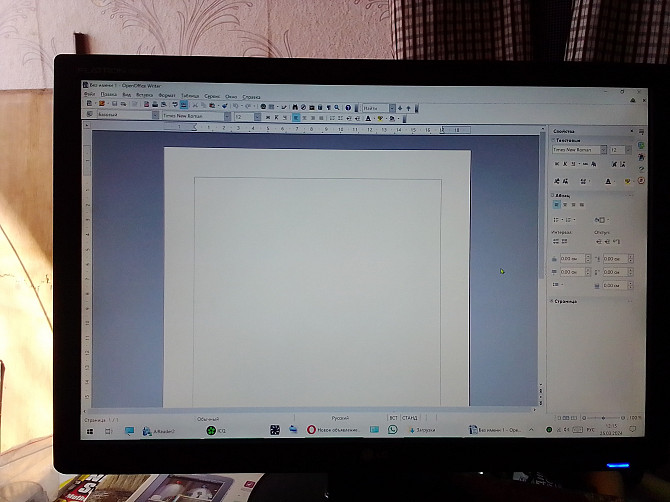
Task: Click the Nonprinting characters pilcrow icon
Action: coord(329,108)
